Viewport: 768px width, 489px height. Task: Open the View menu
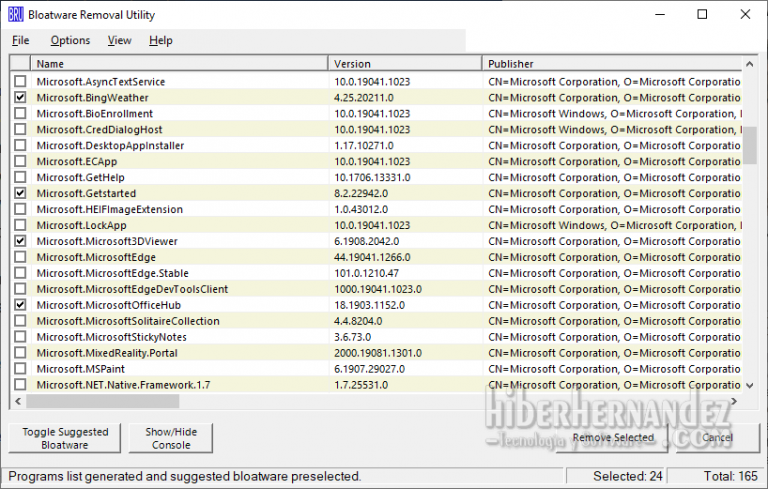point(119,41)
